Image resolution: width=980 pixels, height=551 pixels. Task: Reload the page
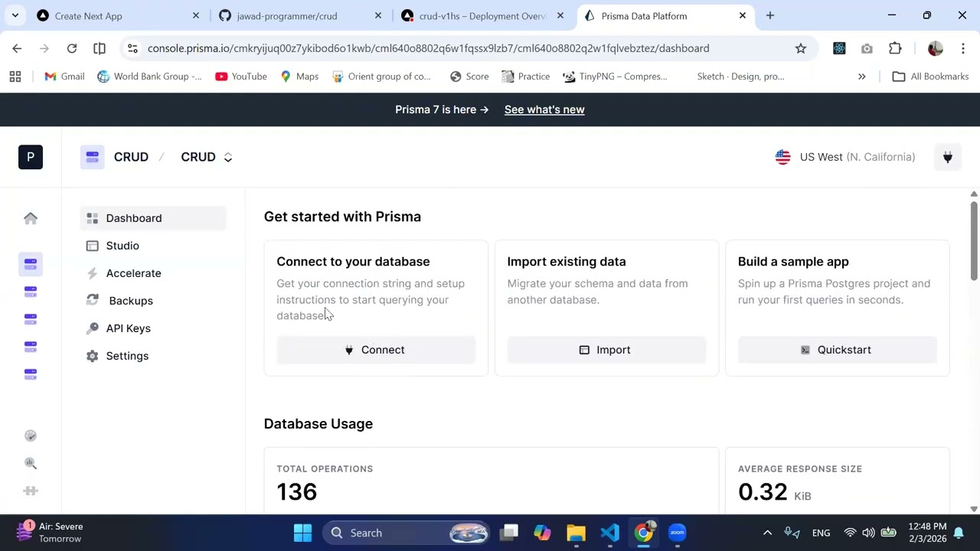click(72, 48)
